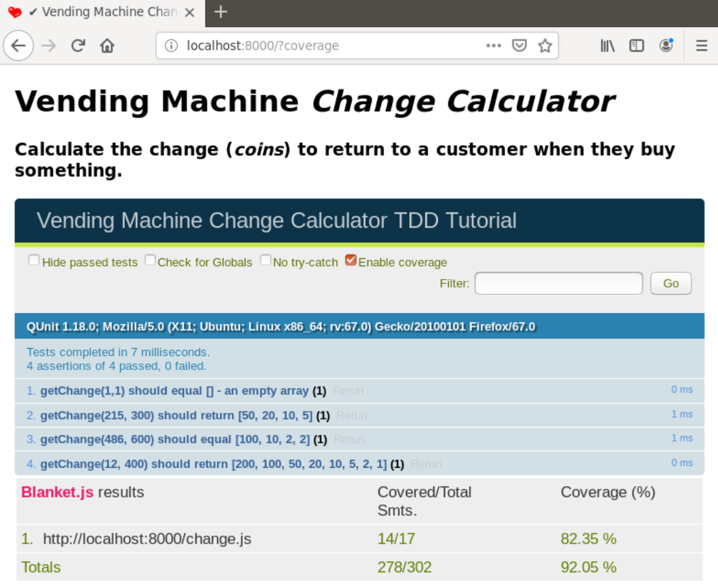Toggle the sidebars view
718x588 pixels.
(636, 45)
